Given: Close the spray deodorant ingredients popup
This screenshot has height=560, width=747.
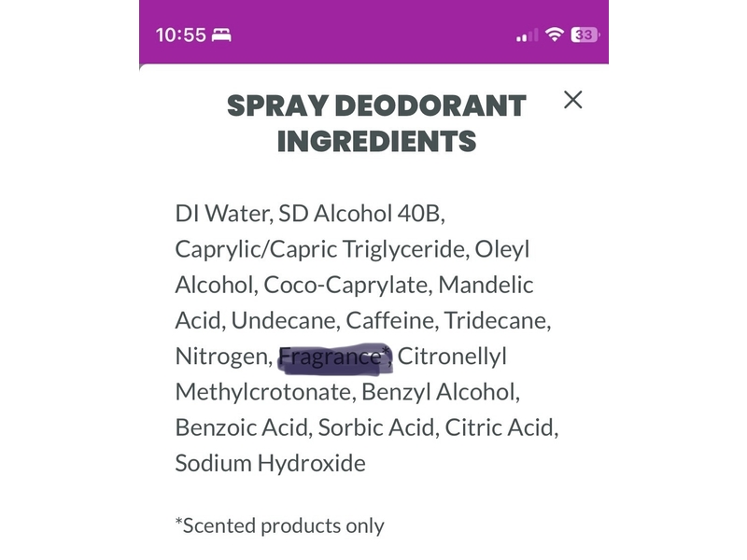Looking at the screenshot, I should (572, 100).
